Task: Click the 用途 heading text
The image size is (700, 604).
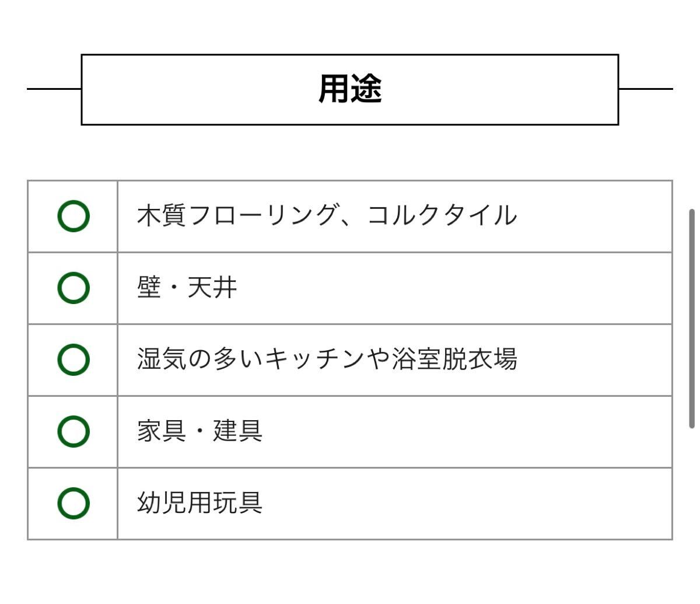Action: pos(350,89)
